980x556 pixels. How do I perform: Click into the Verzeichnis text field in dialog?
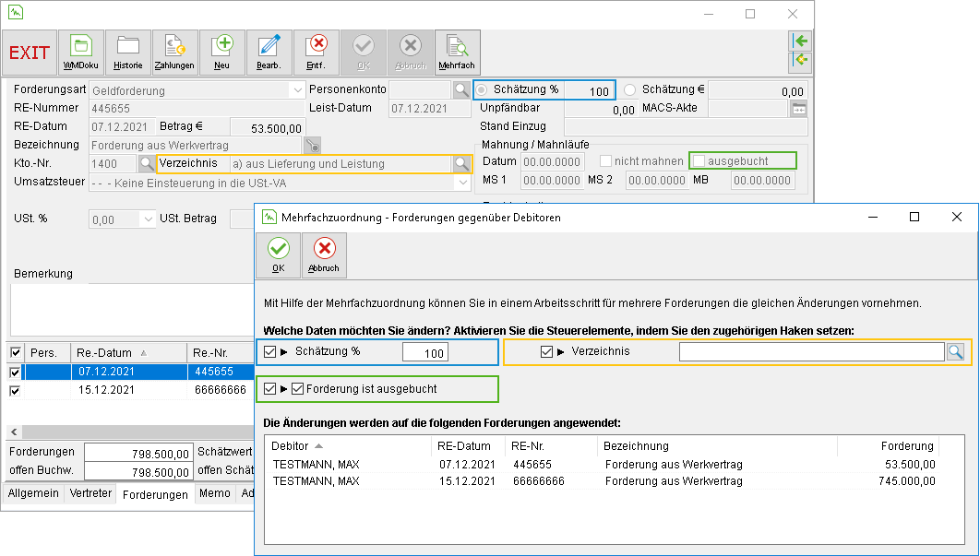[811, 351]
